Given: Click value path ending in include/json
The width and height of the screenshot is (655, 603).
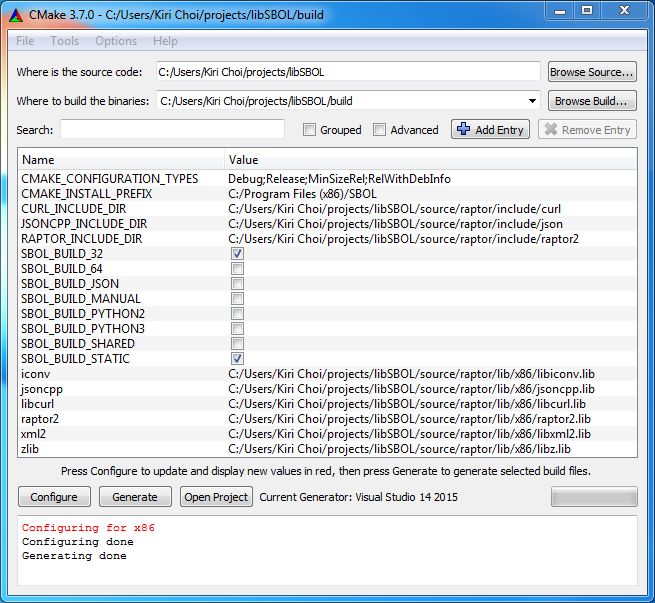Looking at the screenshot, I should [x=395, y=224].
